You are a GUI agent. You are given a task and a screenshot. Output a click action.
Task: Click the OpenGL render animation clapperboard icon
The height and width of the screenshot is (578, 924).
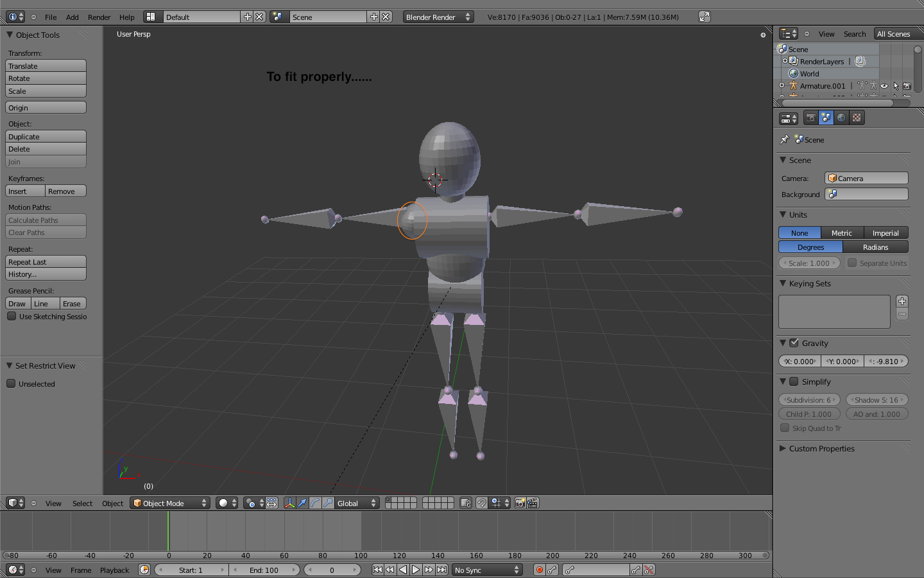pos(533,504)
